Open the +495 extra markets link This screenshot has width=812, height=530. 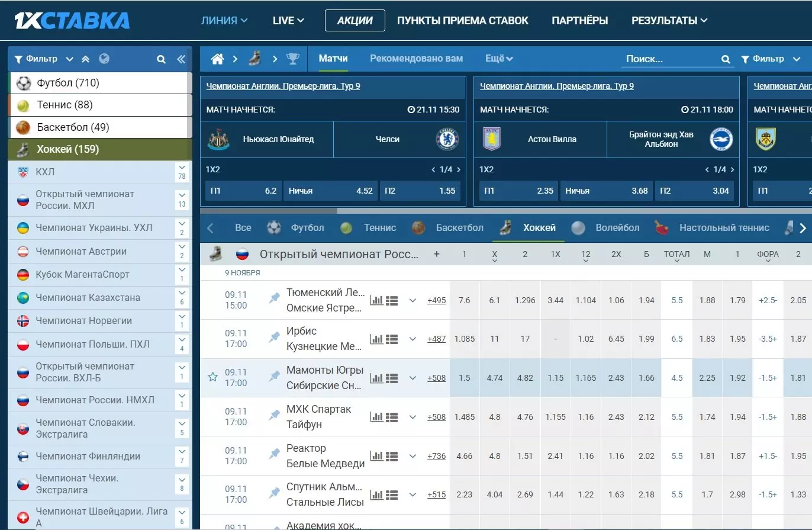(x=436, y=300)
